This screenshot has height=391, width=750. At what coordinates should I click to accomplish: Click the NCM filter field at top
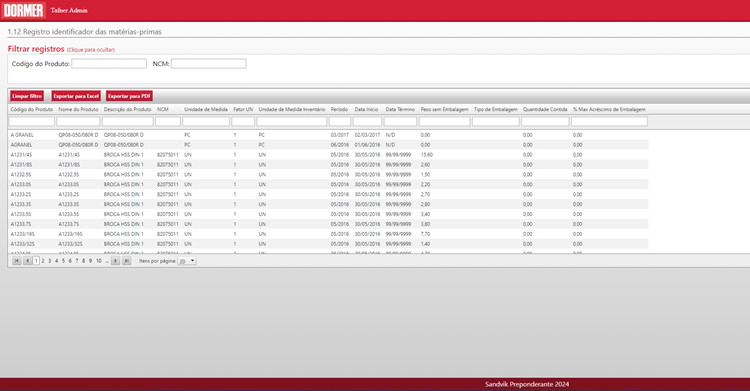(x=209, y=64)
